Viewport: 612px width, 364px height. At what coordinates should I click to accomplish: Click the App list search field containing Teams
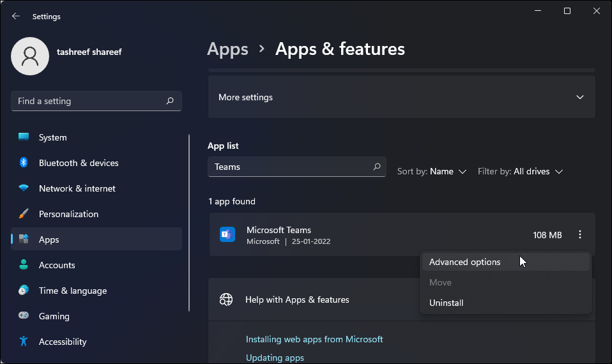291,167
